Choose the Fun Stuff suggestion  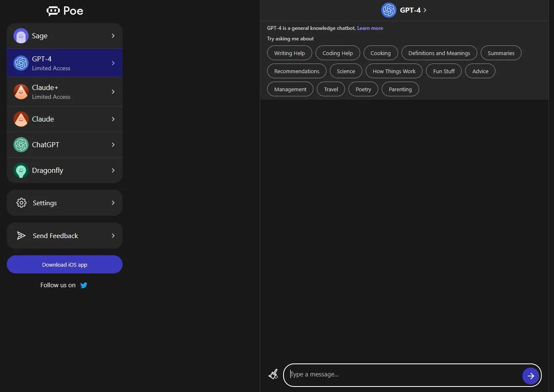click(444, 71)
